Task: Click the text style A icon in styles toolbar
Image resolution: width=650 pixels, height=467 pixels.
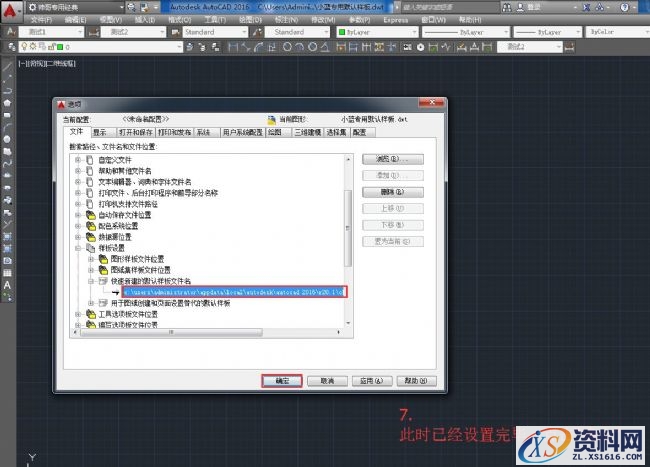Action: tap(10, 32)
